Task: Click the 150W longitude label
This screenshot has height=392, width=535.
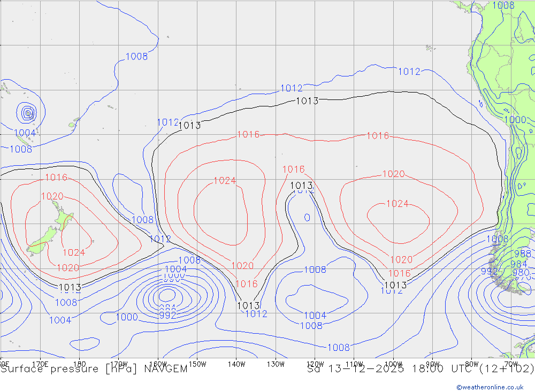Action: coord(197,364)
